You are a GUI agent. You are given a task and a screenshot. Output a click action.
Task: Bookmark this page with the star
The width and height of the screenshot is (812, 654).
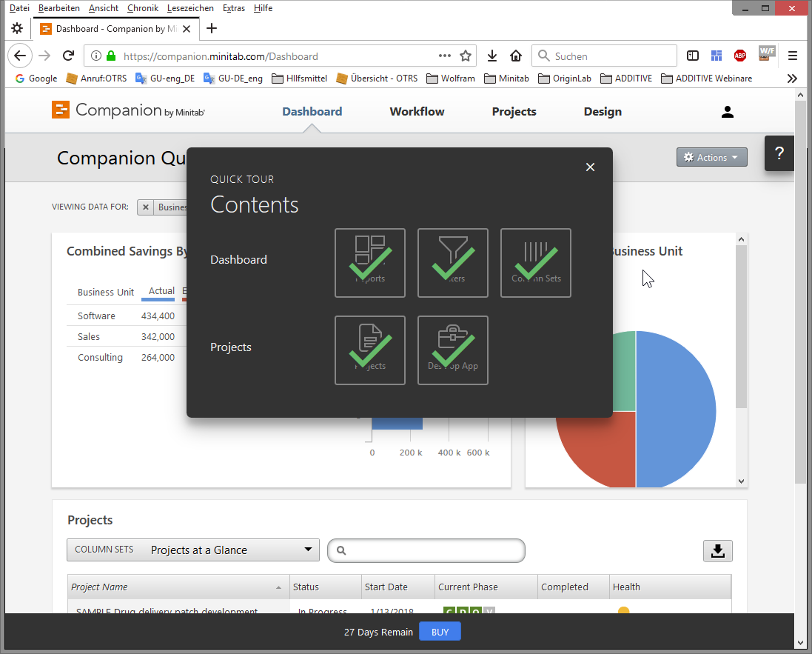coord(466,56)
